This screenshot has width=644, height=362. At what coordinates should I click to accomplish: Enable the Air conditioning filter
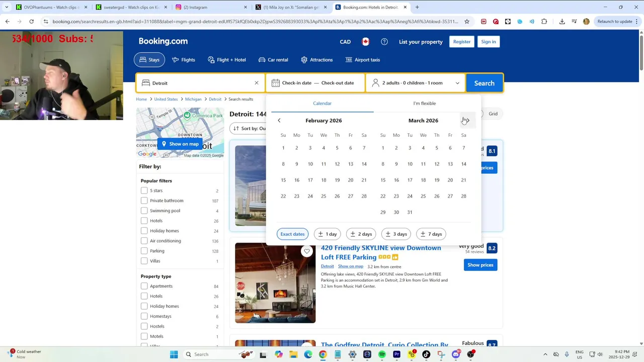tap(144, 241)
